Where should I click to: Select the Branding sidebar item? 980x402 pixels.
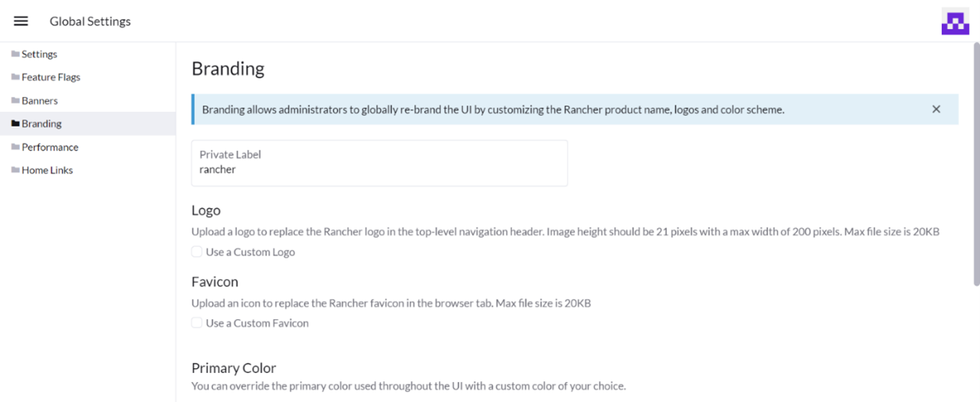(x=42, y=124)
